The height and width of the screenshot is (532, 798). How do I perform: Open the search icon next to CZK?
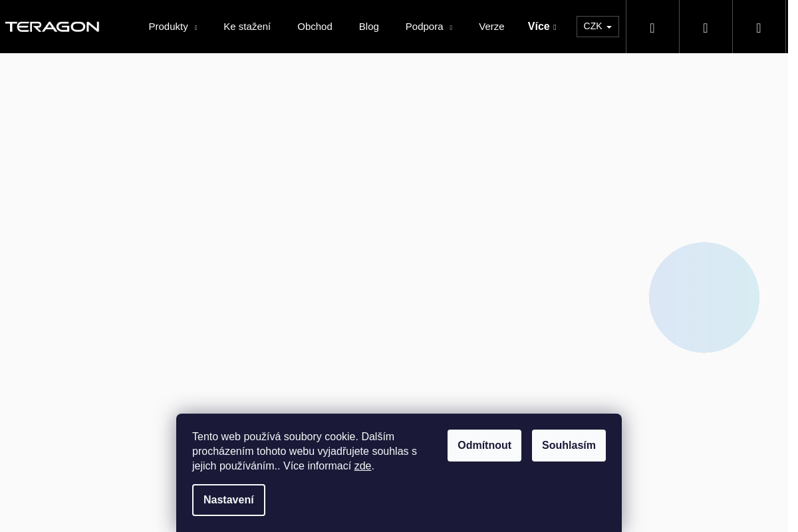[652, 27]
